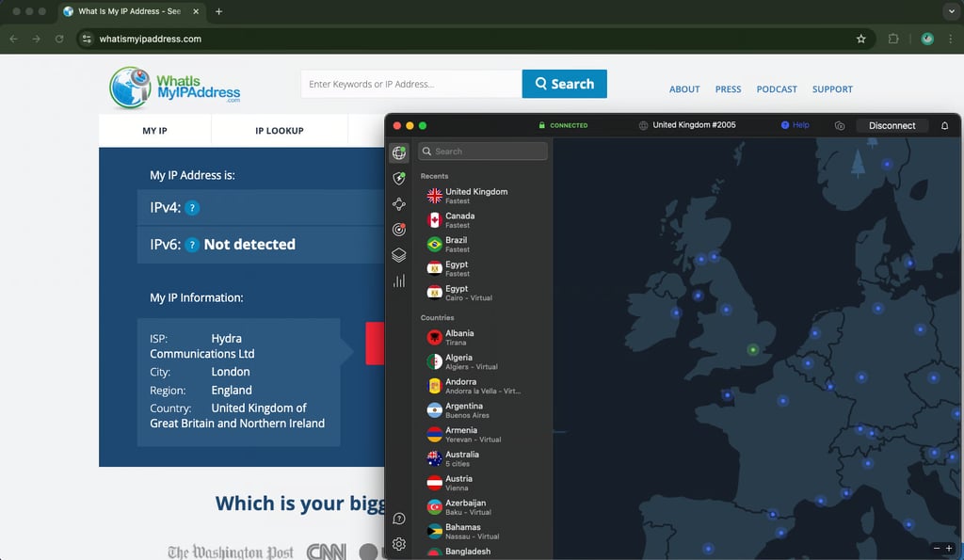The width and height of the screenshot is (964, 560).
Task: Focus the Enter Keywords or IP Address field
Action: point(411,84)
